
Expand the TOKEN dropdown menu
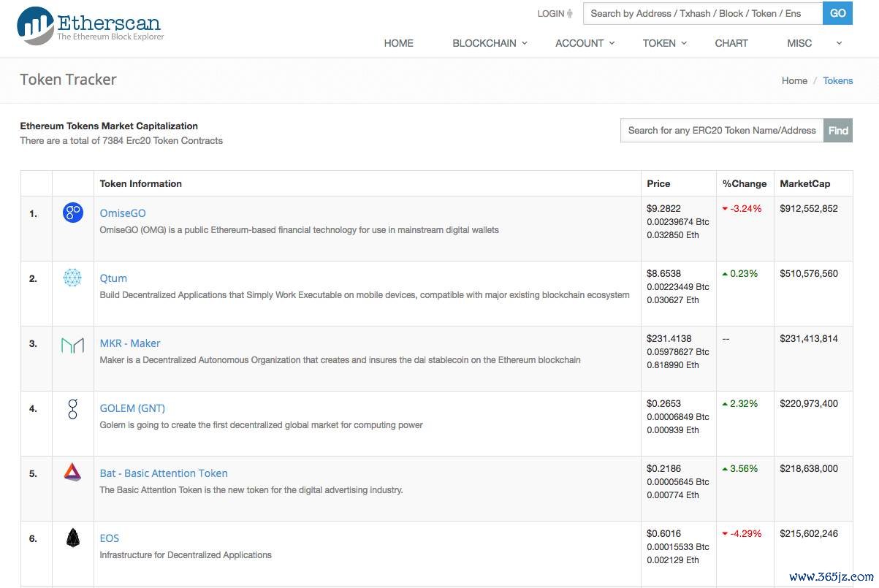pyautogui.click(x=665, y=43)
